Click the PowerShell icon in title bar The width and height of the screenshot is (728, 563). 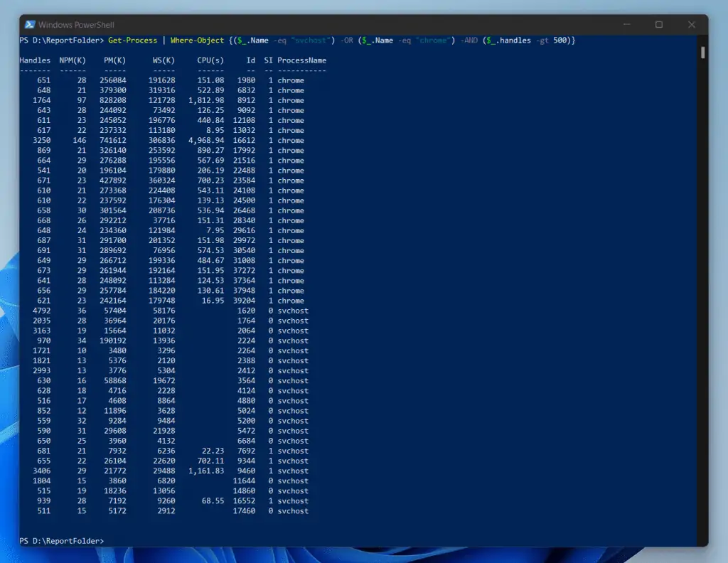[x=30, y=25]
